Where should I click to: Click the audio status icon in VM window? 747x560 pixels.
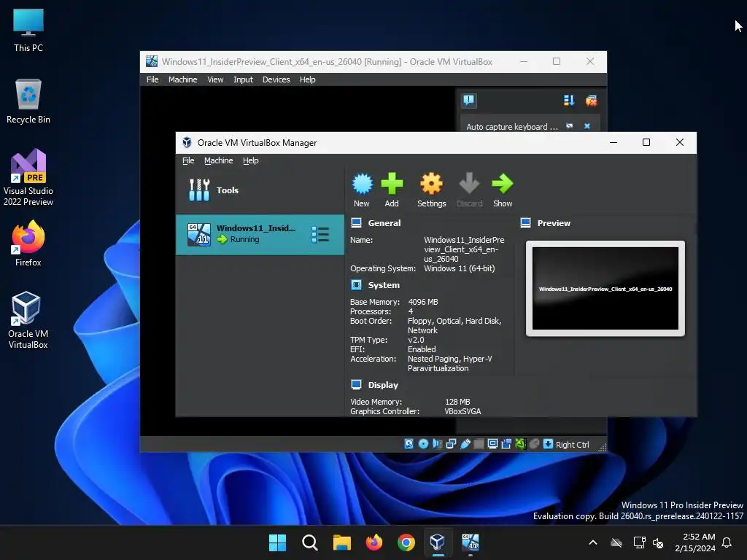437,444
